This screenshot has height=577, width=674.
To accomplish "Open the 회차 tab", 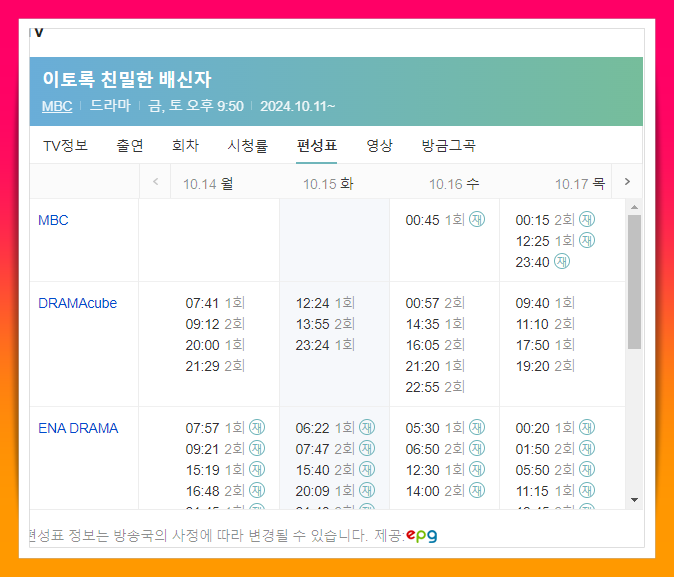I will (185, 145).
